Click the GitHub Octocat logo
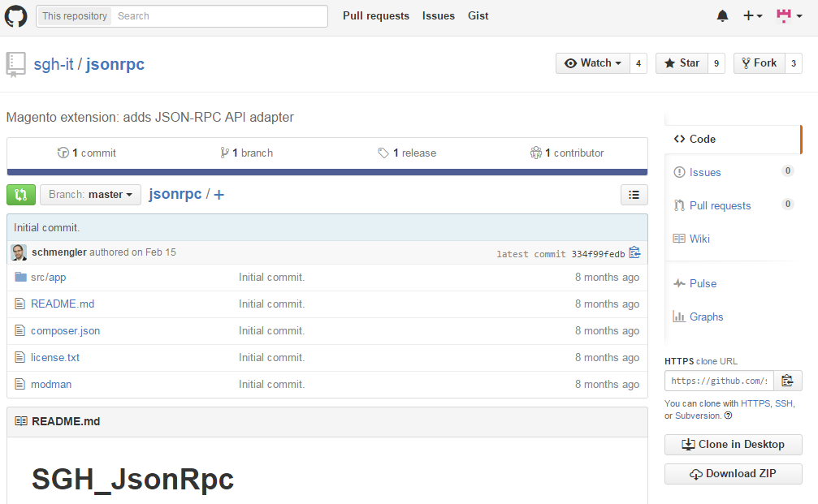Viewport: 818px width, 504px height. tap(16, 16)
